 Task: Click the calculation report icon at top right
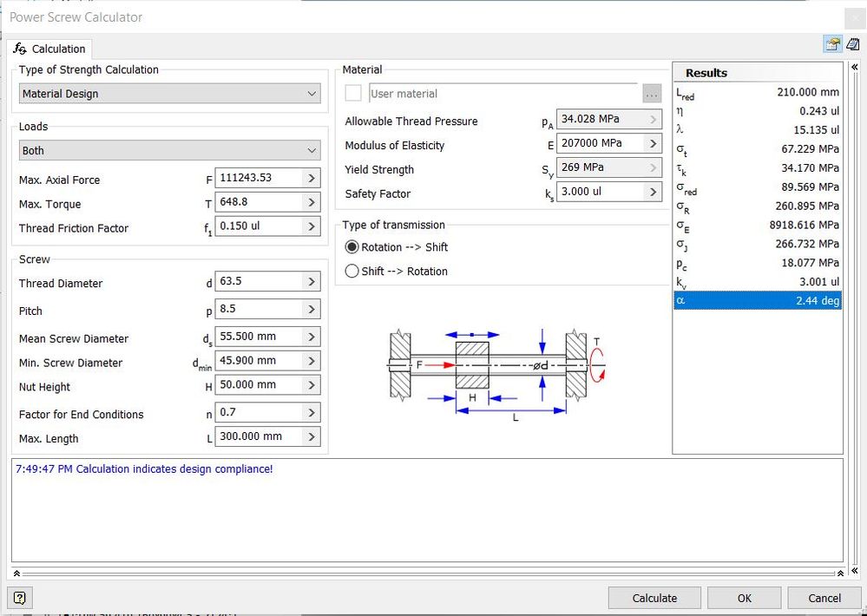coord(852,44)
